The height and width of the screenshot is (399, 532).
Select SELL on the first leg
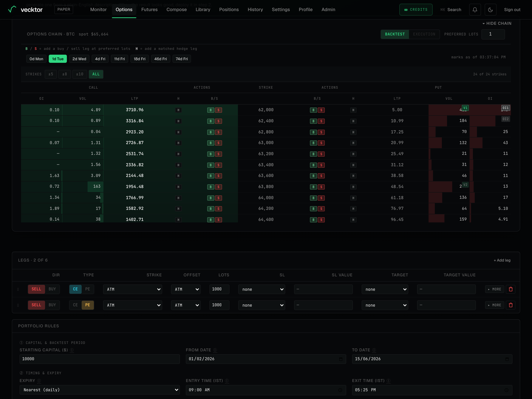[x=36, y=289]
